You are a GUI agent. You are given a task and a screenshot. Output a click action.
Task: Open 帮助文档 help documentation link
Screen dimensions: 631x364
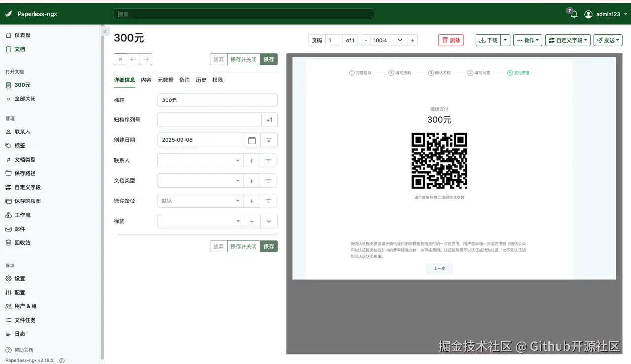pyautogui.click(x=19, y=350)
